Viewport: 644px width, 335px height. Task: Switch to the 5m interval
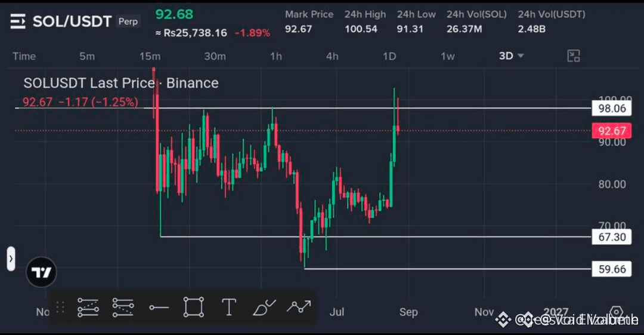click(x=87, y=56)
